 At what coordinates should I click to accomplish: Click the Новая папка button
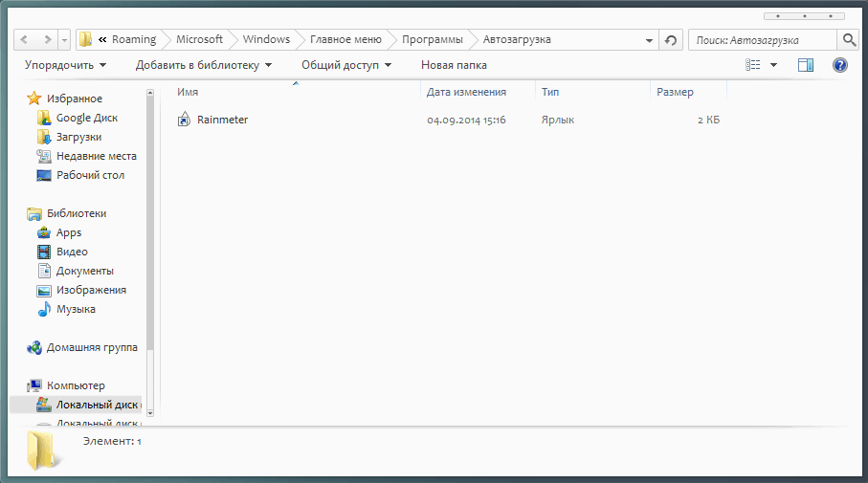pyautogui.click(x=454, y=65)
